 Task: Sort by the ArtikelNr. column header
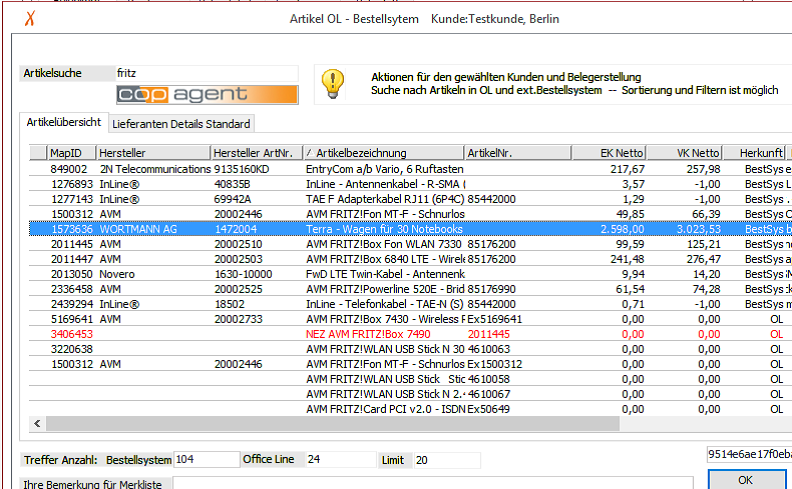point(518,153)
